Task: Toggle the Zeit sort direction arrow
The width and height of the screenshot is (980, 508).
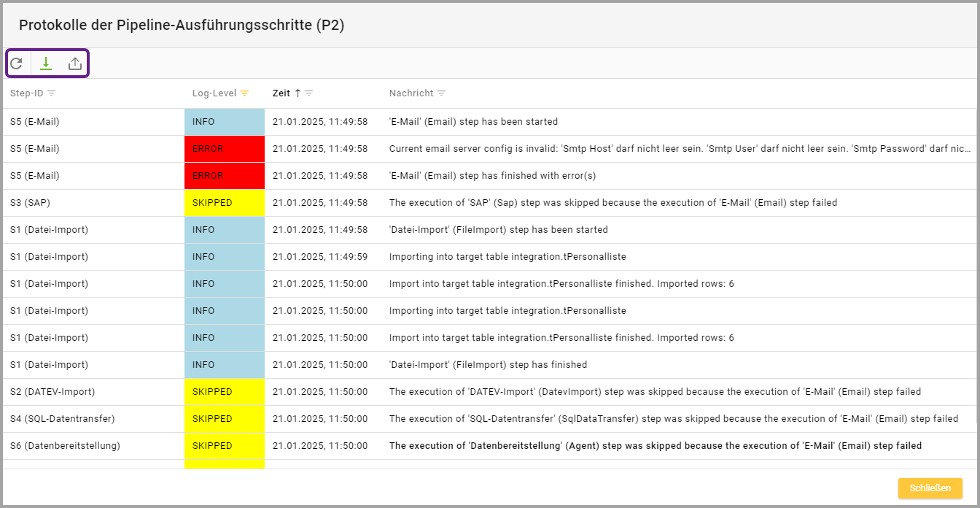Action: coord(297,93)
